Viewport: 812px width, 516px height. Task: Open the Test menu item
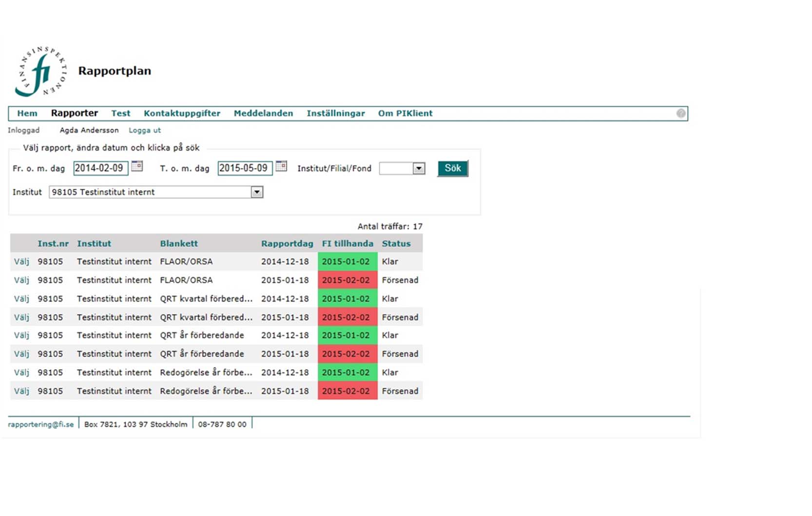click(120, 113)
